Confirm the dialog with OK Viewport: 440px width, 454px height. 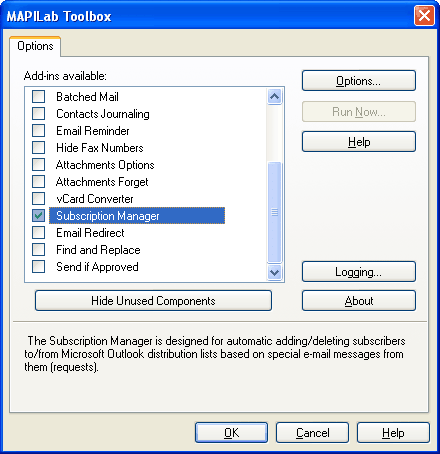[x=231, y=433]
